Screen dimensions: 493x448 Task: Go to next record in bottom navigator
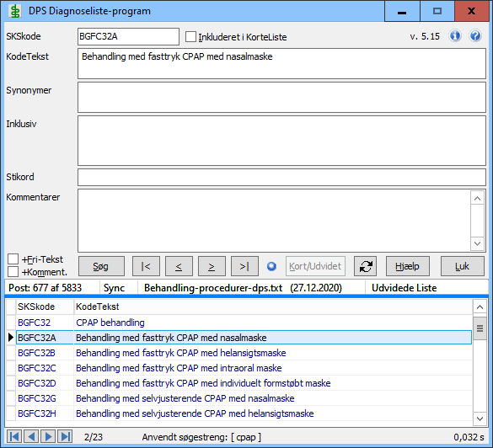pos(48,437)
